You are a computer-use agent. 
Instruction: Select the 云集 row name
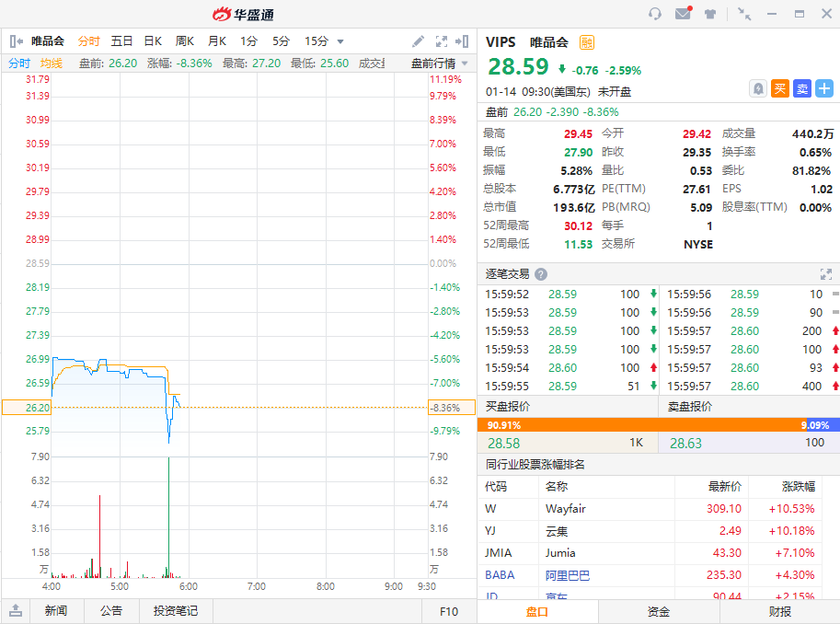(x=557, y=531)
